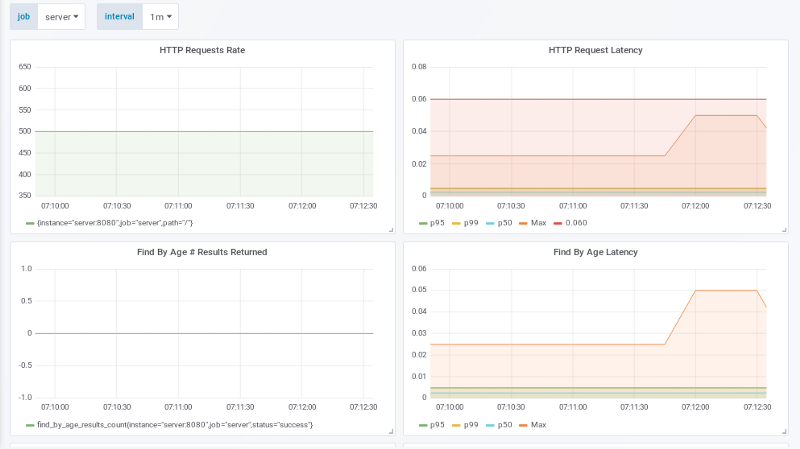Open Find By Age # Results Returned title menu

[x=202, y=252]
